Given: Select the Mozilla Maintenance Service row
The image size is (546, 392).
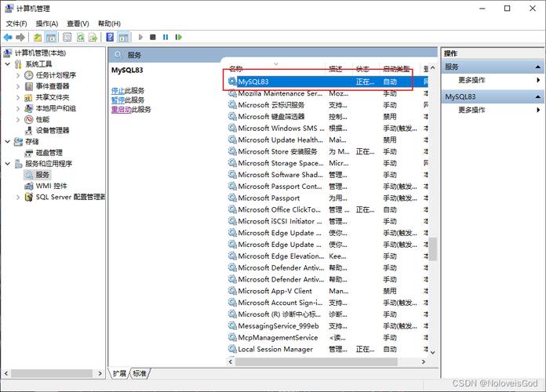Looking at the screenshot, I should click(328, 93).
